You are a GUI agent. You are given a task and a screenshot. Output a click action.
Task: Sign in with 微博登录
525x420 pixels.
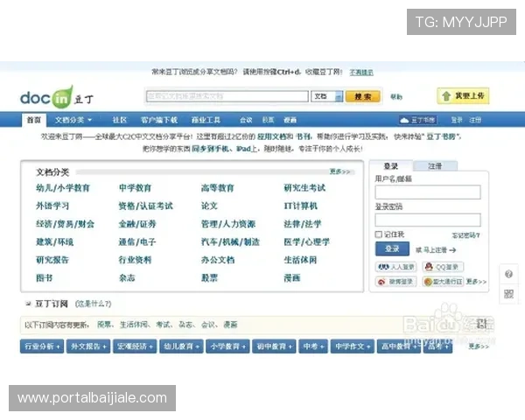pyautogui.click(x=395, y=282)
